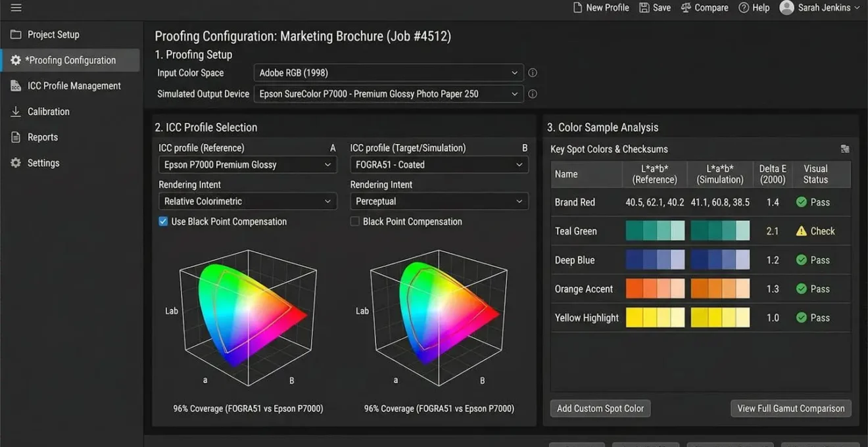
Task: Click the New Profile button label
Action: point(608,8)
